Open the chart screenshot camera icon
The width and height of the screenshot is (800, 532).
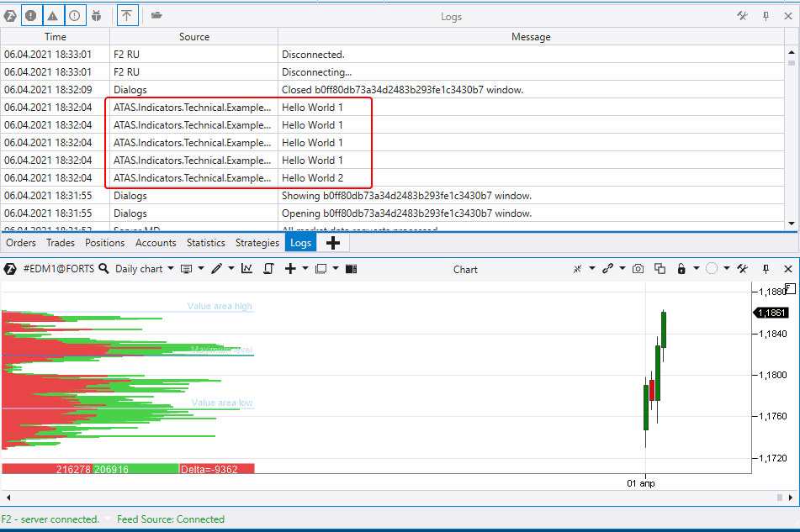pos(638,268)
